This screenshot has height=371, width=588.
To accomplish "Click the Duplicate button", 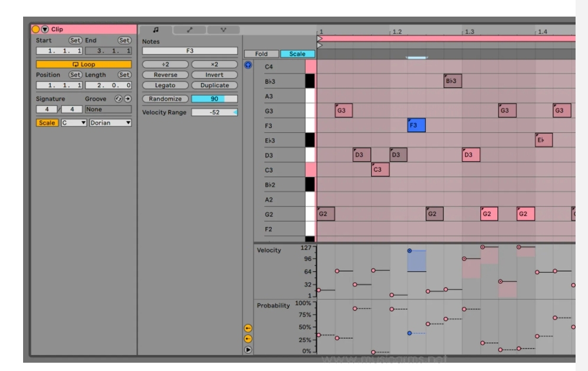I will pos(214,85).
